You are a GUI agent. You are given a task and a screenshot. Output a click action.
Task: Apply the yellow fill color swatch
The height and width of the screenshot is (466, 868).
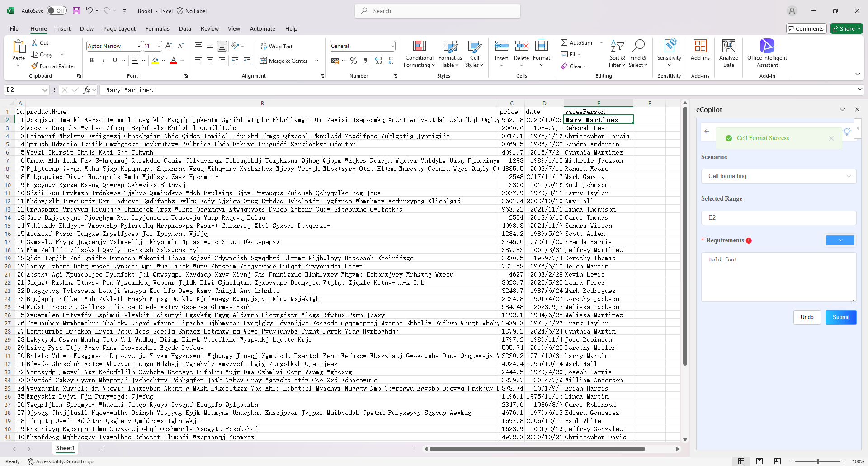[x=156, y=61]
